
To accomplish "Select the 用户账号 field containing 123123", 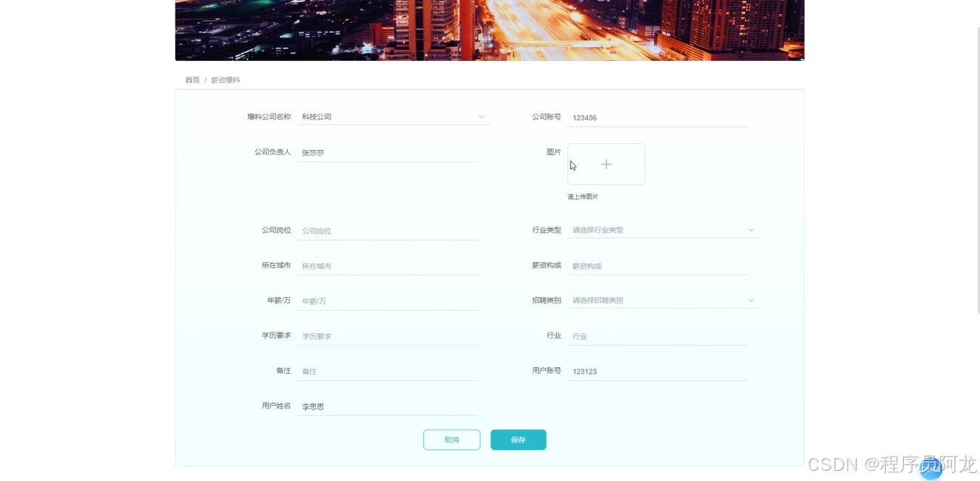I will click(657, 371).
